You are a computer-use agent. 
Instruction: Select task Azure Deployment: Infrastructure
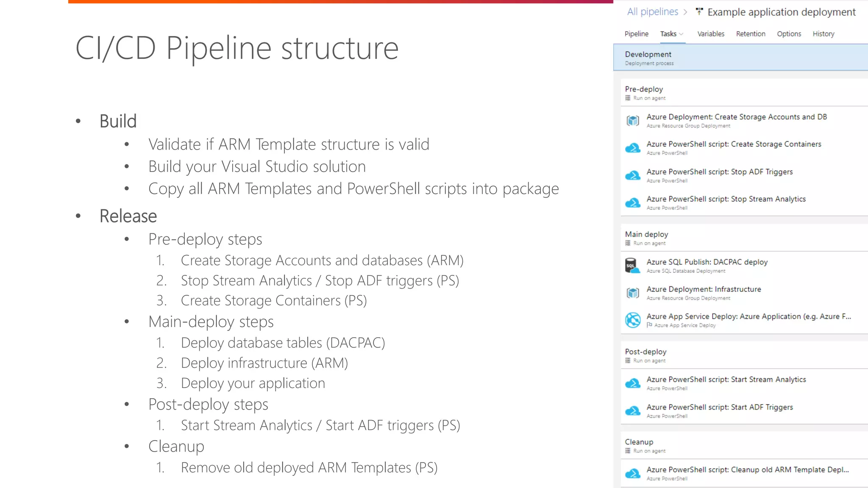[x=744, y=293]
